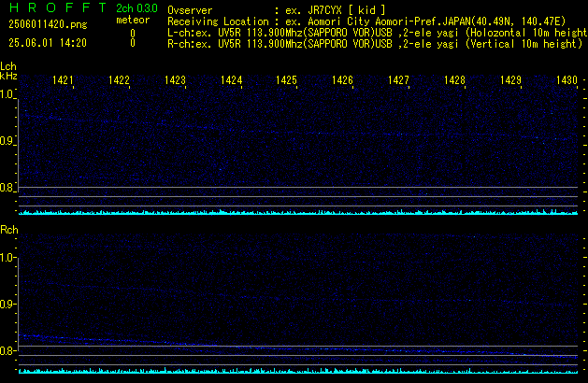Click the 1430 time marker
This screenshot has width=588, height=383.
click(566, 80)
